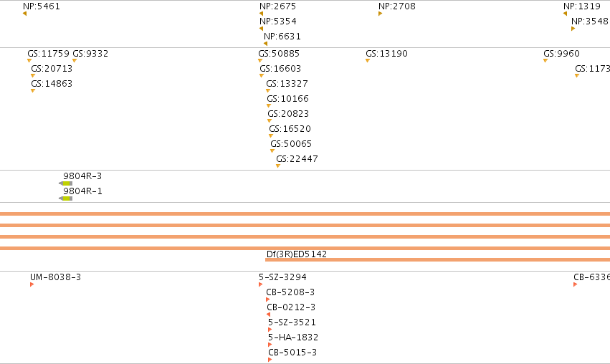The height and width of the screenshot is (364, 610).
Task: Click the 5-HA-1832 marker arrow
Action: 270,345
